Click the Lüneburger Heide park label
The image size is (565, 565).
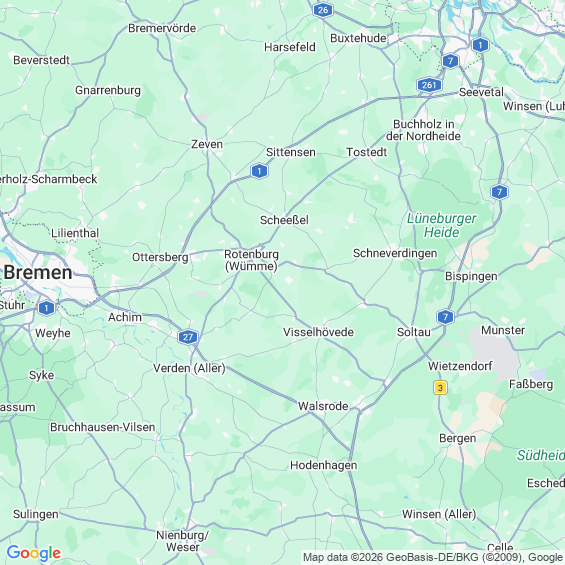pyautogui.click(x=442, y=225)
